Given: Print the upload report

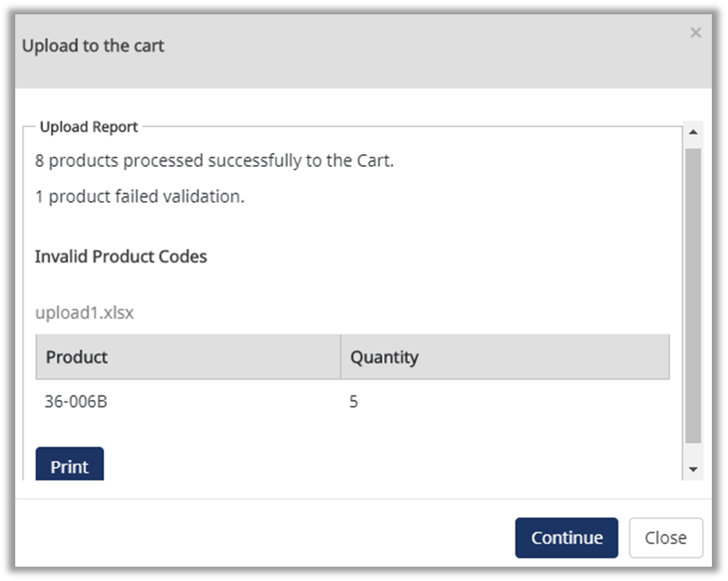Looking at the screenshot, I should [69, 464].
